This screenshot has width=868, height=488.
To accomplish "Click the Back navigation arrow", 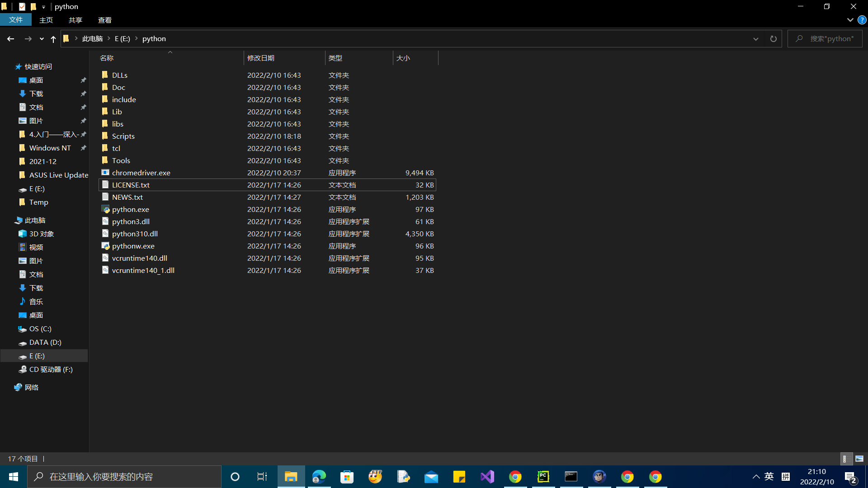I will click(x=10, y=39).
